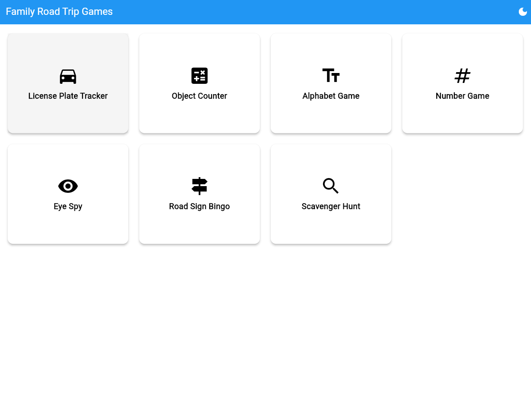Launch Alphabet Game via its title text

[x=331, y=96]
